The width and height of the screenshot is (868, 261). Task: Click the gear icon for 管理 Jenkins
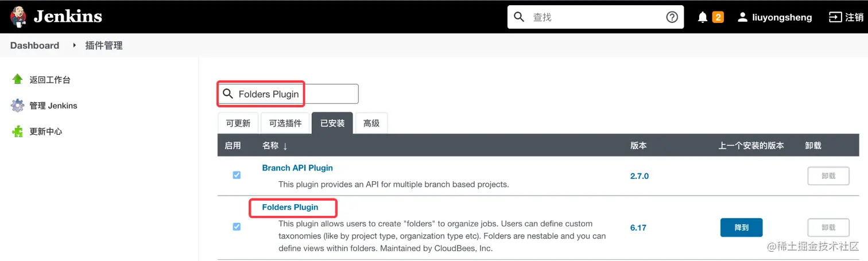click(x=17, y=106)
